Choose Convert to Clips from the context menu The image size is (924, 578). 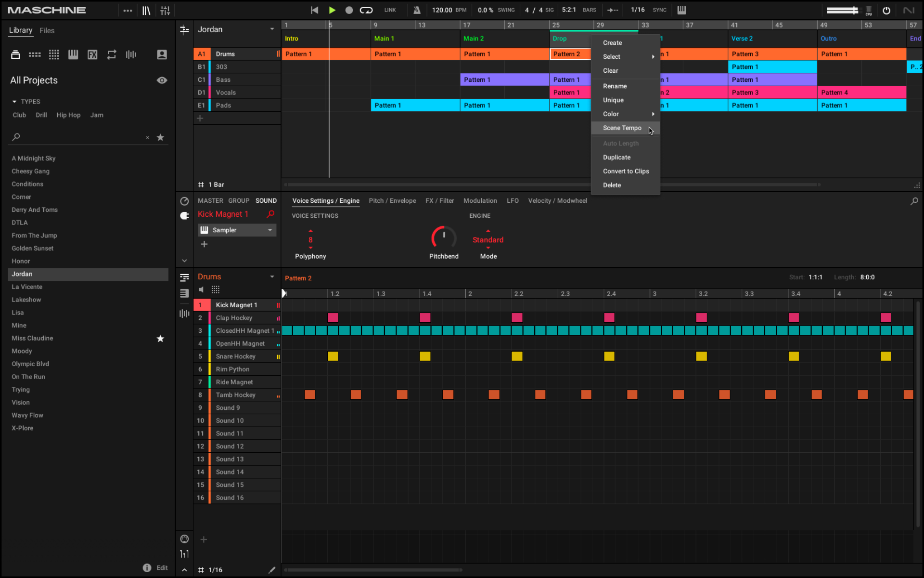pos(626,171)
